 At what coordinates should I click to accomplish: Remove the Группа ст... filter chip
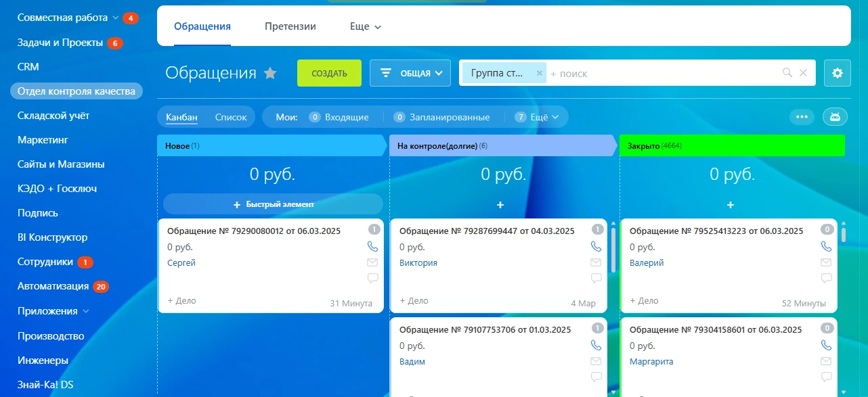(539, 73)
